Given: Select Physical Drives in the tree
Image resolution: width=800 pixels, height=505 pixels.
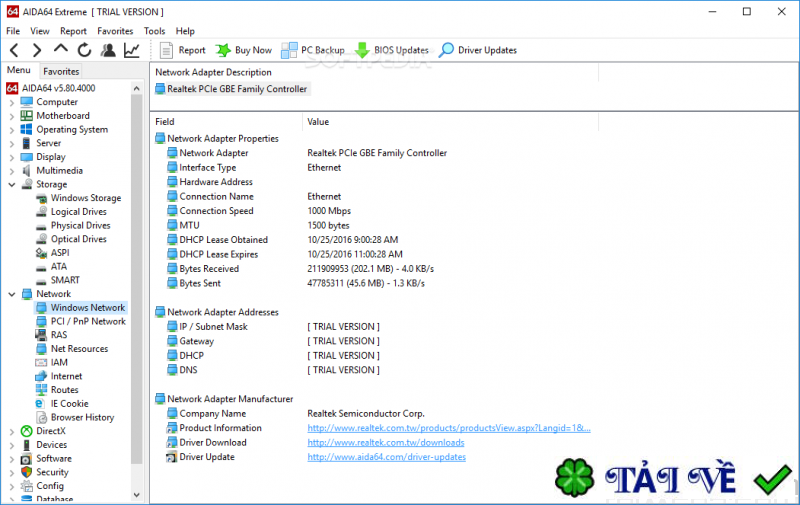Looking at the screenshot, I should click(73, 225).
